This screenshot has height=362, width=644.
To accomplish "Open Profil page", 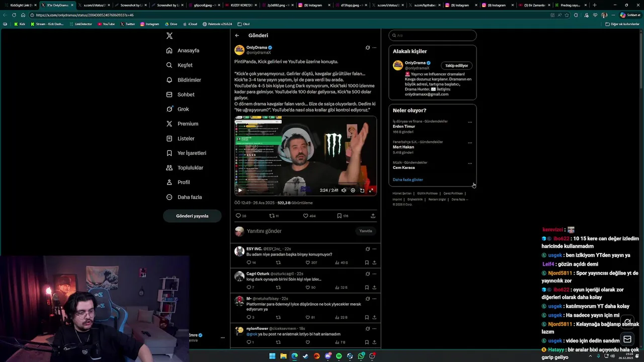I will [178, 182].
